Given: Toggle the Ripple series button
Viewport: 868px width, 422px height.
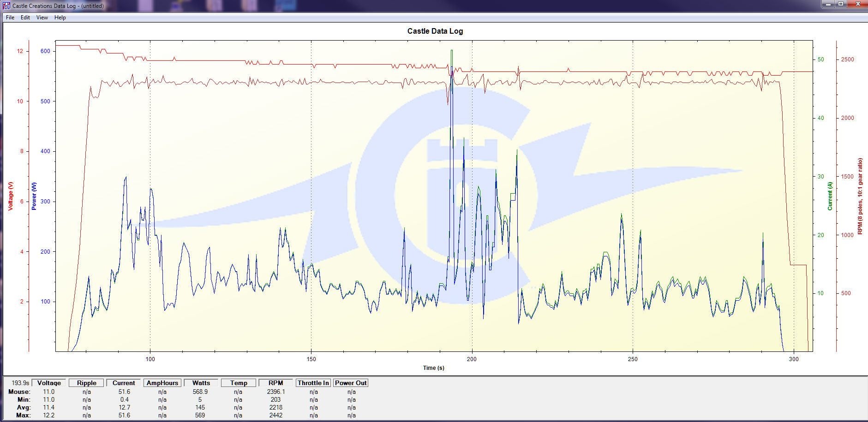Looking at the screenshot, I should click(87, 383).
